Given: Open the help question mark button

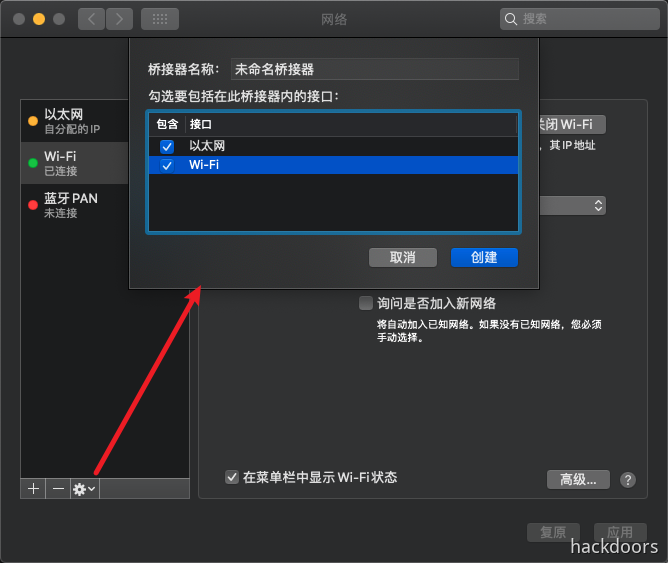Looking at the screenshot, I should click(628, 480).
